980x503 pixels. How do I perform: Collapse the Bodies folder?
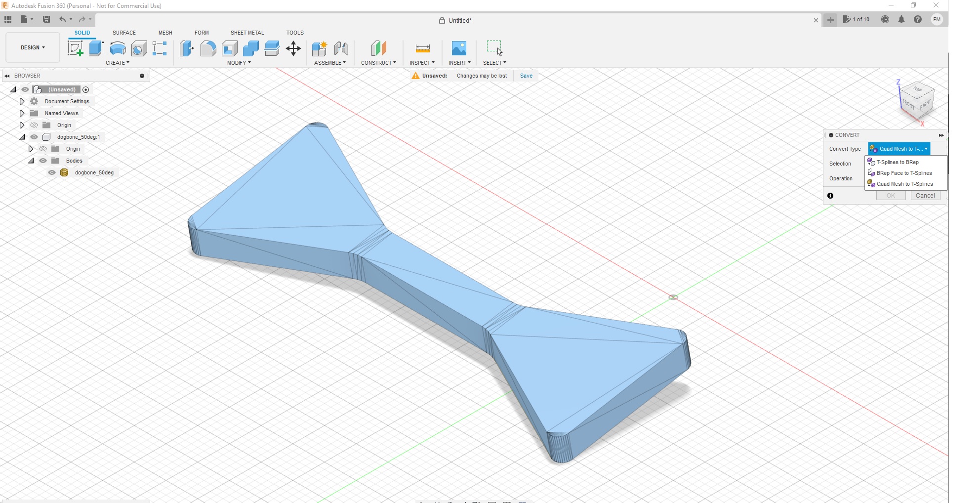point(31,161)
